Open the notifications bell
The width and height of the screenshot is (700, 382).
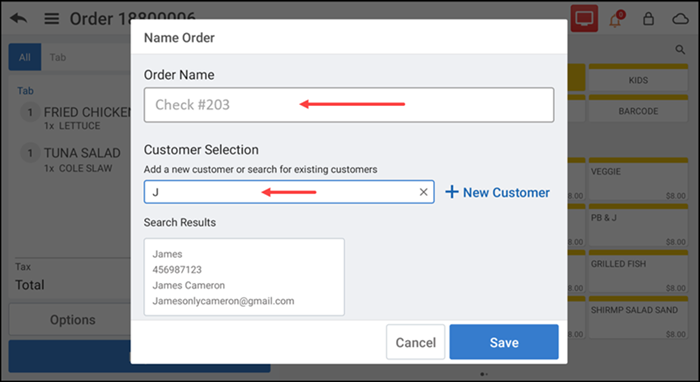(616, 19)
